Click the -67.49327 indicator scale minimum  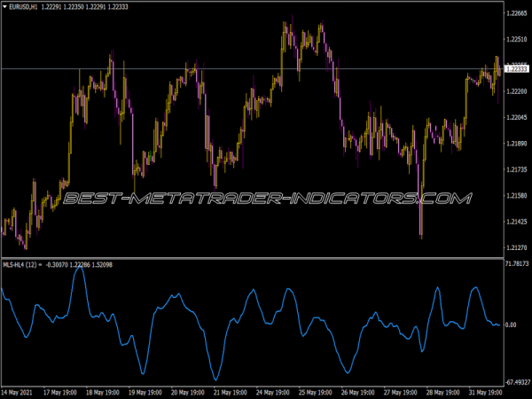point(516,382)
